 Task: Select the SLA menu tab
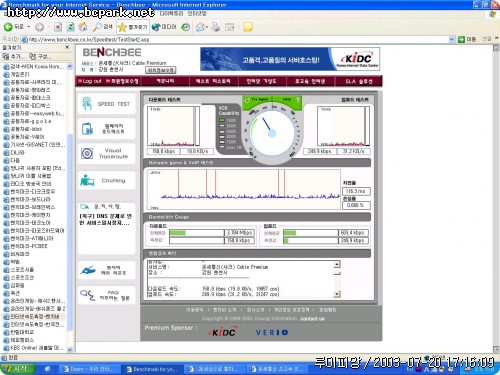coord(359,81)
